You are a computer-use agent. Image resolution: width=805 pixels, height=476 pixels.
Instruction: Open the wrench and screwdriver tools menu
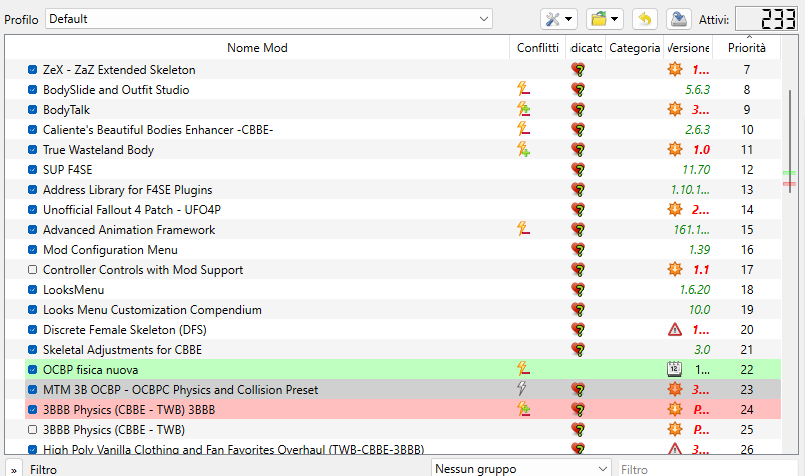coord(559,20)
